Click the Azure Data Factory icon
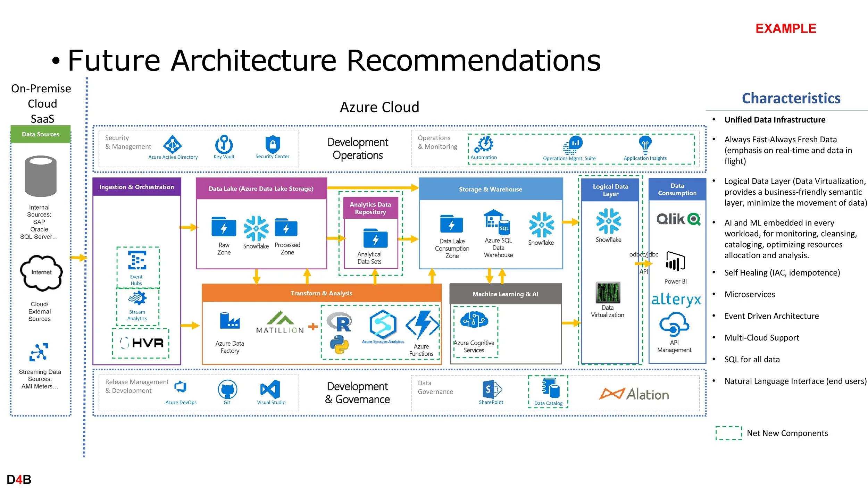The image size is (868, 488). pyautogui.click(x=229, y=320)
